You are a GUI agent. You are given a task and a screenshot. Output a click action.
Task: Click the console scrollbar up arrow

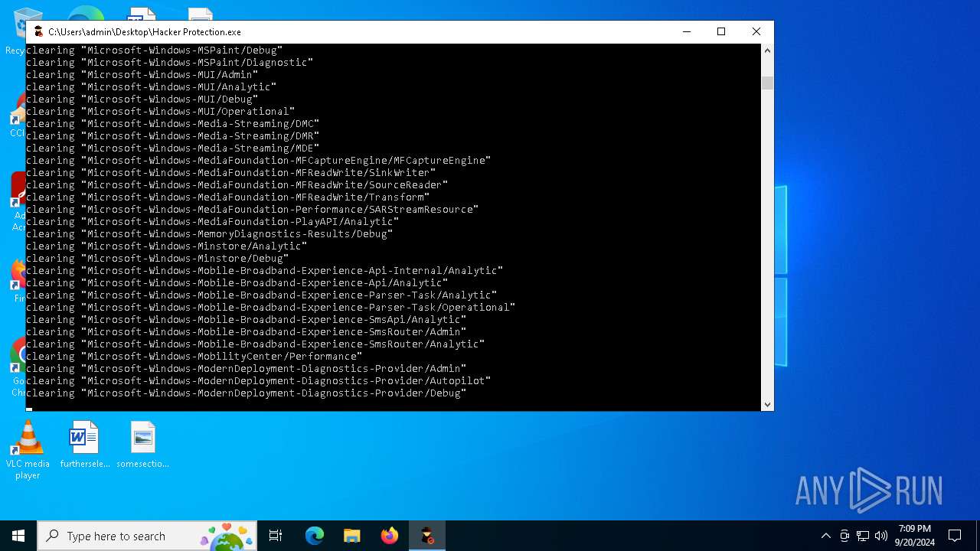pyautogui.click(x=767, y=51)
